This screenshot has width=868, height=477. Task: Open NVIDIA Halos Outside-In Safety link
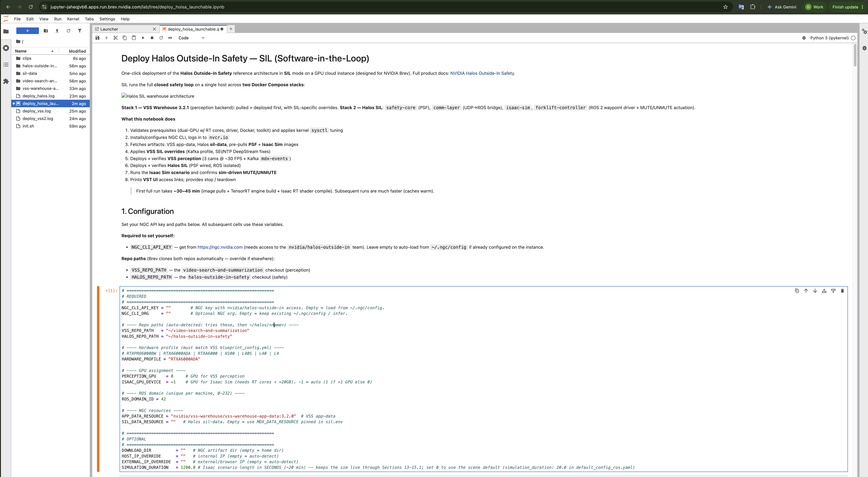pos(482,73)
